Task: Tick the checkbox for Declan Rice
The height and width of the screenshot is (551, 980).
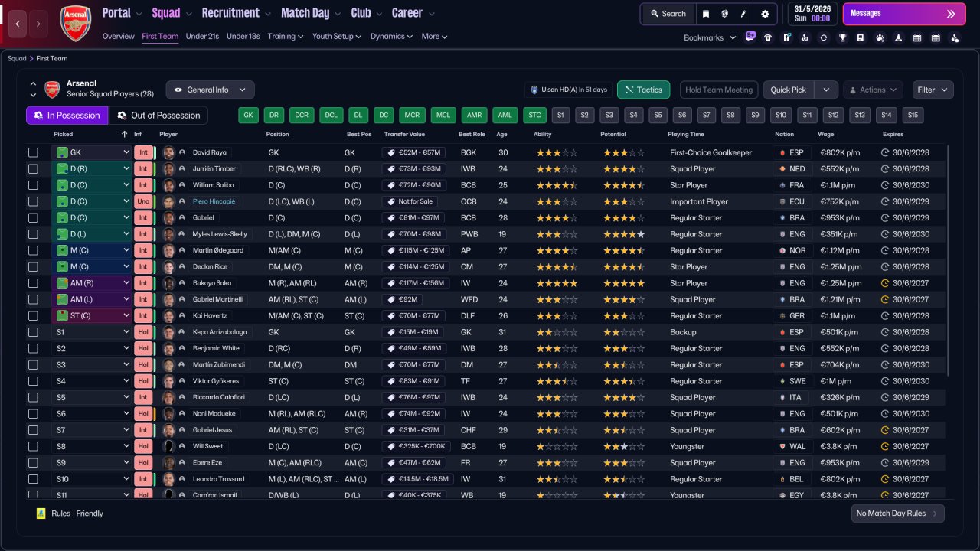Action: 33,267
